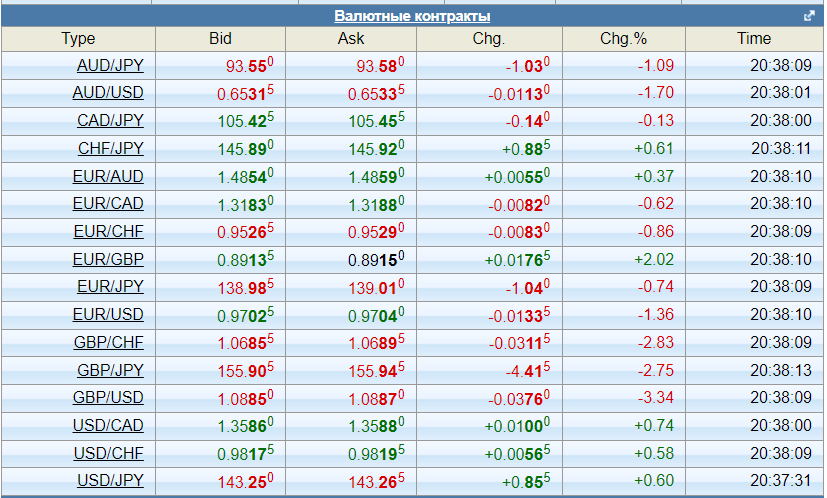The image size is (827, 498).
Task: Select the USD/CAD link
Action: click(x=108, y=425)
